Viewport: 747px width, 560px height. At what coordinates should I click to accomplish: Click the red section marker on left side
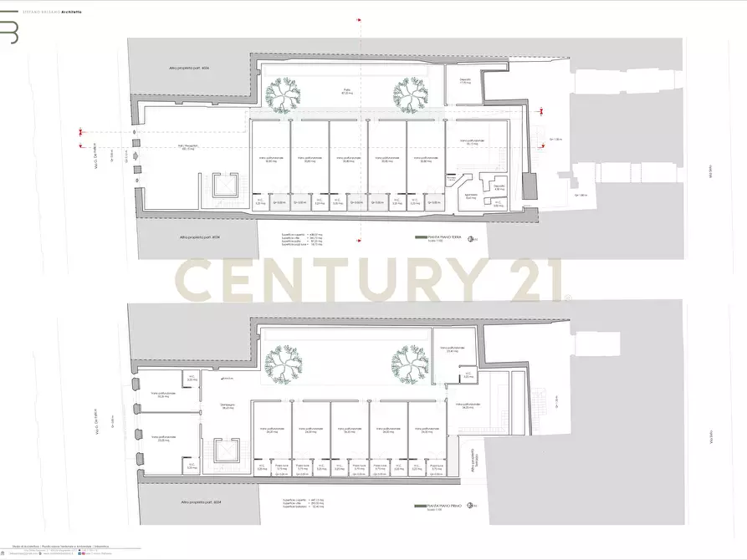pos(80,134)
